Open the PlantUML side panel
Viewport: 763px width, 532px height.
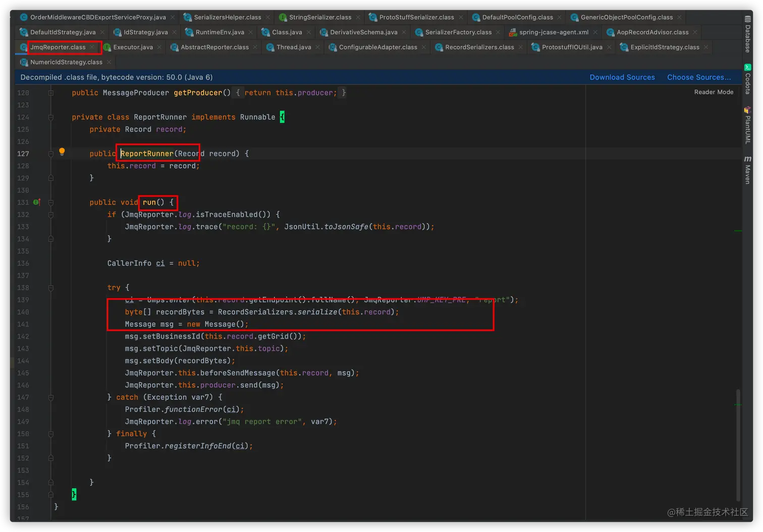point(747,125)
